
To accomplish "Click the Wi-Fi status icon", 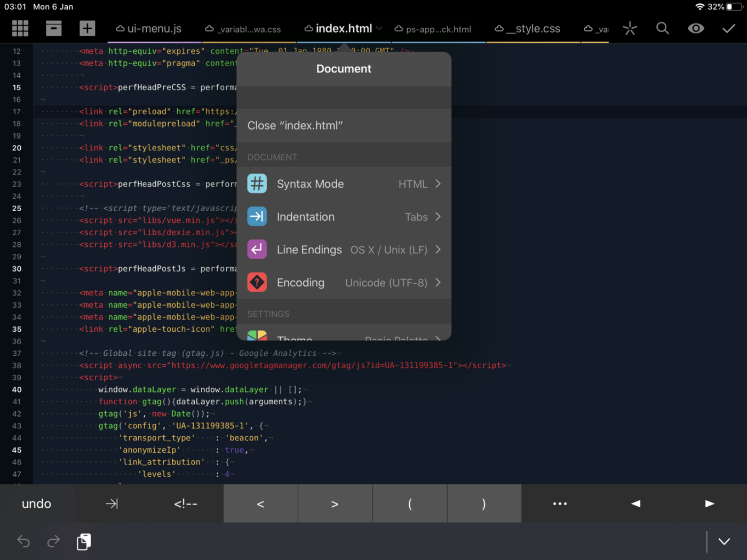I will point(700,7).
